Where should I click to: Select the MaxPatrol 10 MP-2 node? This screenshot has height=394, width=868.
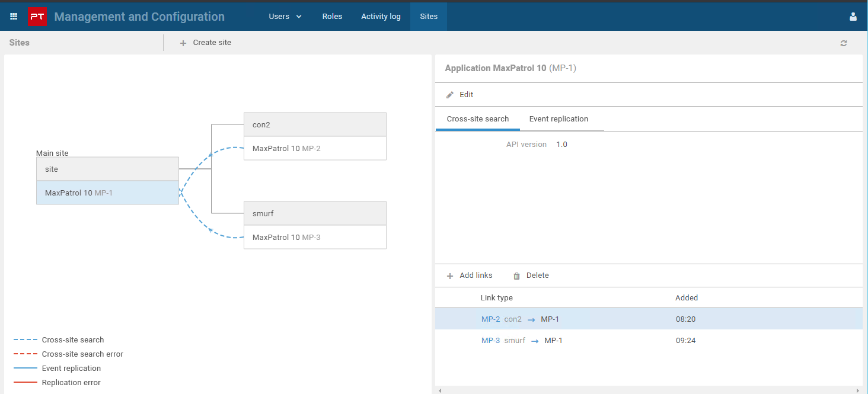point(315,148)
